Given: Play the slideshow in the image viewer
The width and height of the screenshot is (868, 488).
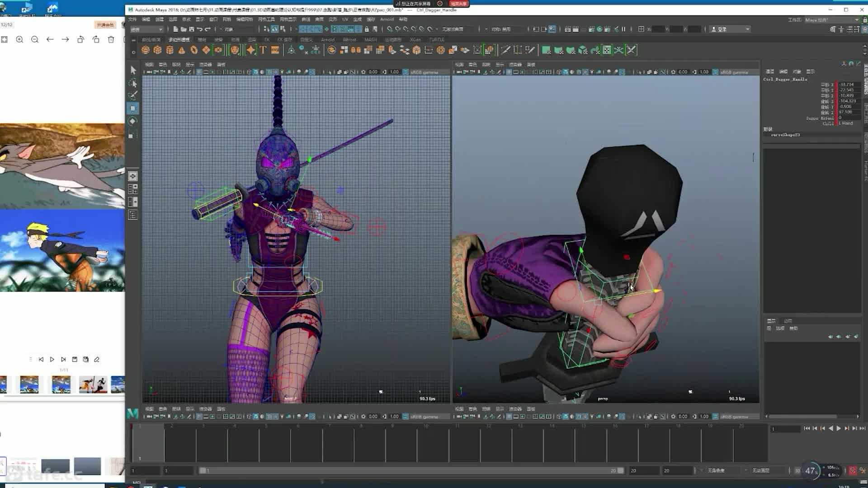Looking at the screenshot, I should [x=52, y=360].
